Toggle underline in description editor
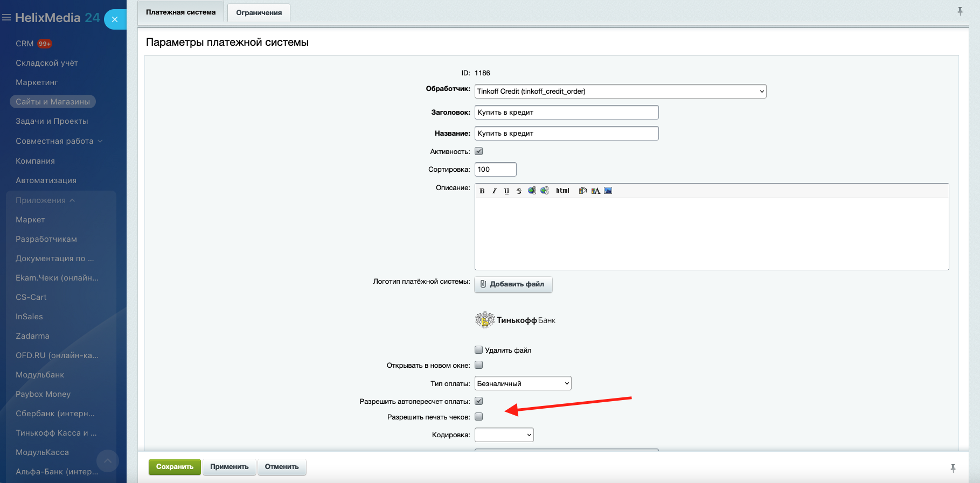This screenshot has width=980, height=483. [x=506, y=191]
